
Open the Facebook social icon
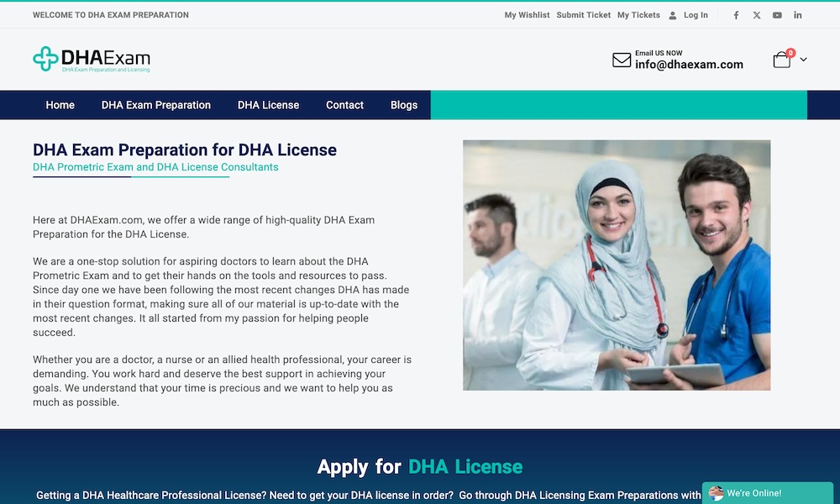[x=736, y=15]
